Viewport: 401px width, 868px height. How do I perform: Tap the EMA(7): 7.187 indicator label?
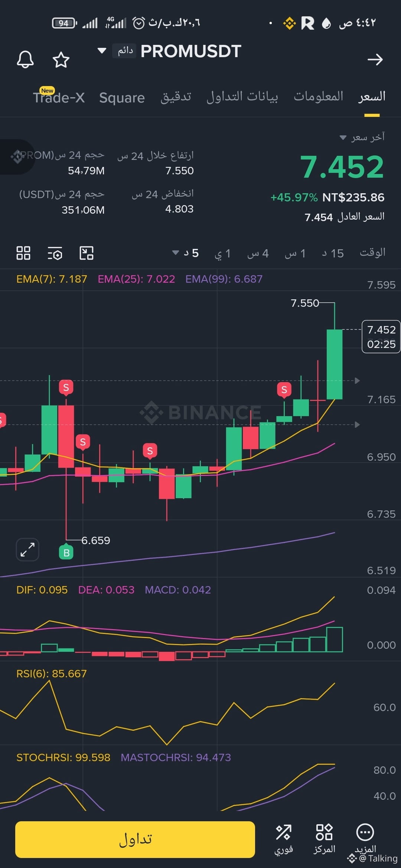[x=52, y=279]
